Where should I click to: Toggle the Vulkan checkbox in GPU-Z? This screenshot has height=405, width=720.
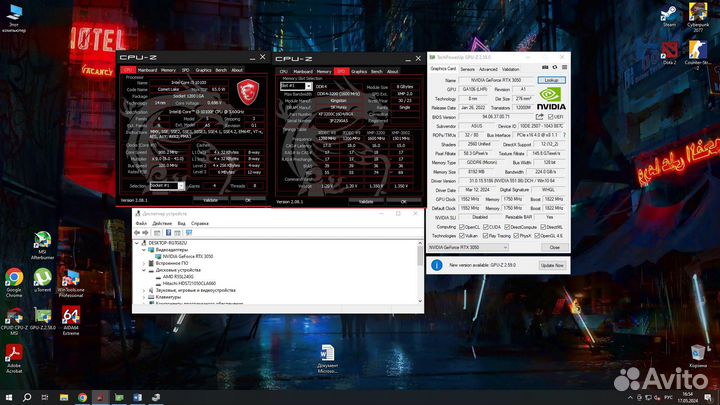click(461, 236)
